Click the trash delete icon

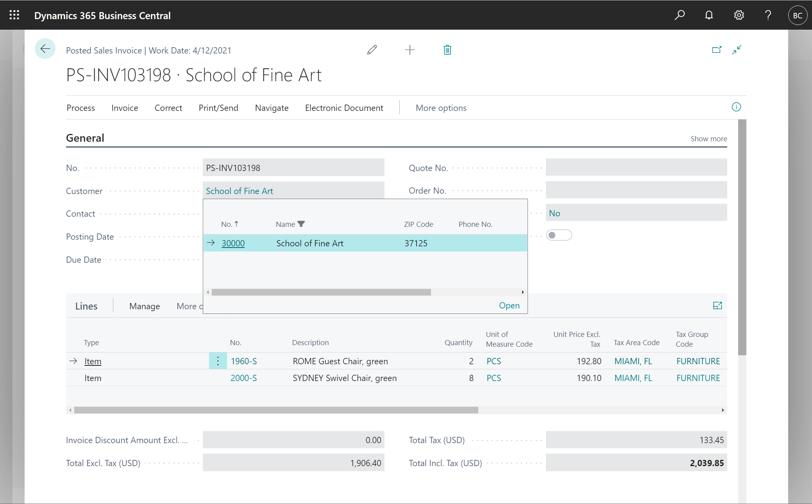pos(447,50)
